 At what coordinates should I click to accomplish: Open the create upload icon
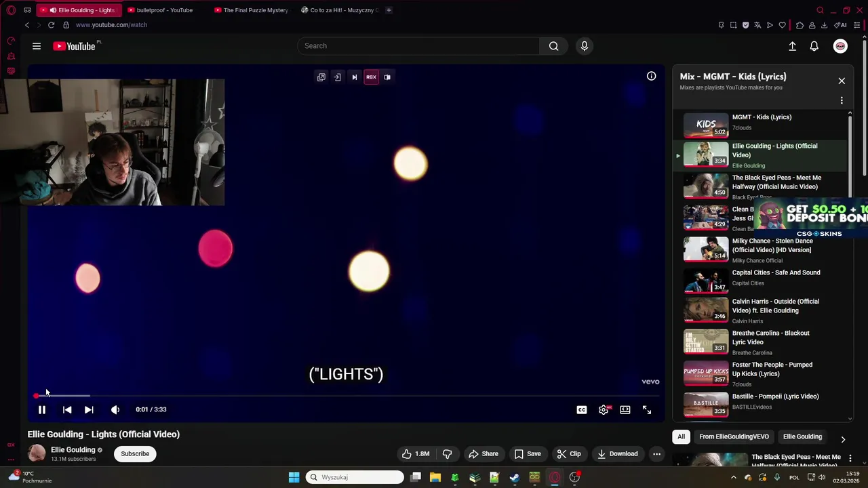tap(792, 46)
